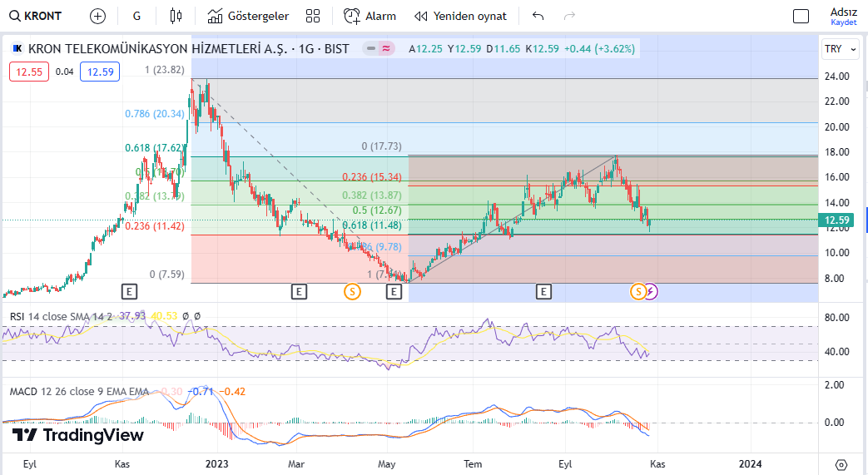868x475 pixels.
Task: Click the 24.00 price axis value
Action: [x=836, y=77]
